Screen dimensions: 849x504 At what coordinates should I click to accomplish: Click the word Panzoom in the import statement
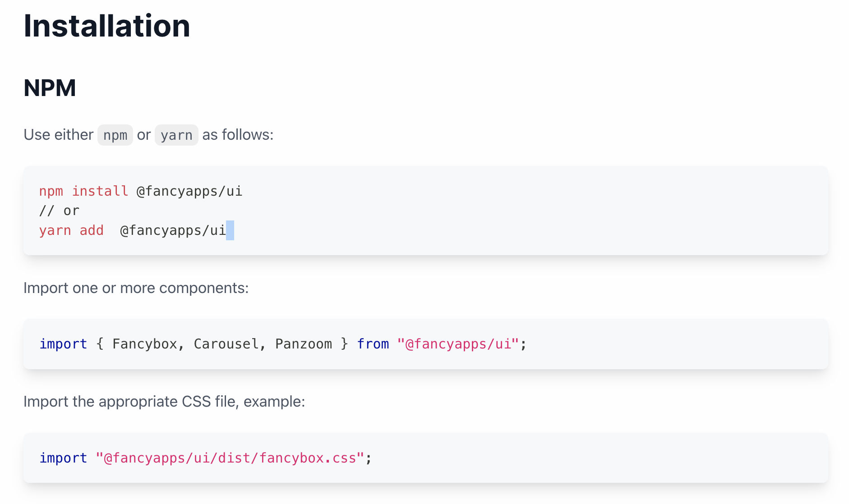click(x=304, y=344)
